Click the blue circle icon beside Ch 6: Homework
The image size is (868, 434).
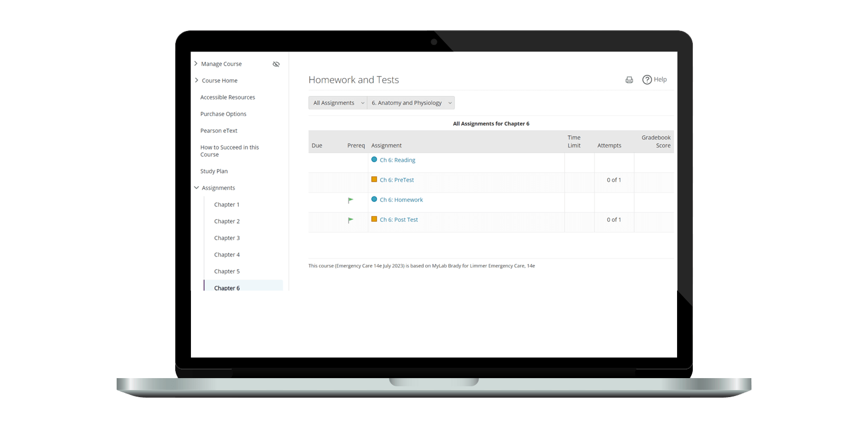pos(374,199)
